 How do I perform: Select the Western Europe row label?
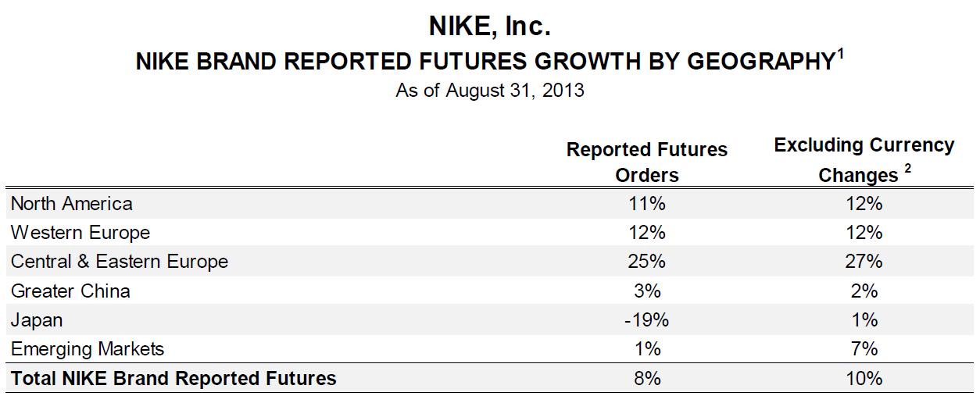pyautogui.click(x=80, y=233)
